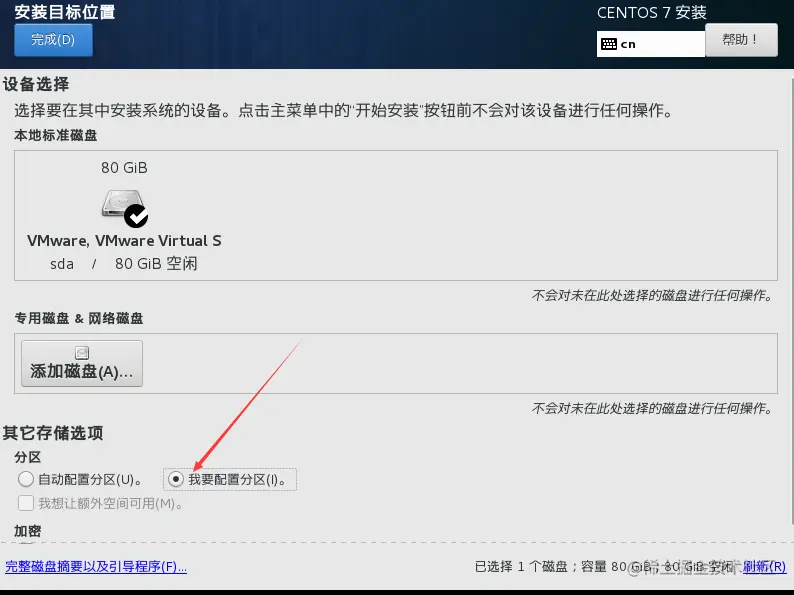794x595 pixels.
Task: Click the VMware, VMware Virtual S disk name
Action: (x=124, y=241)
